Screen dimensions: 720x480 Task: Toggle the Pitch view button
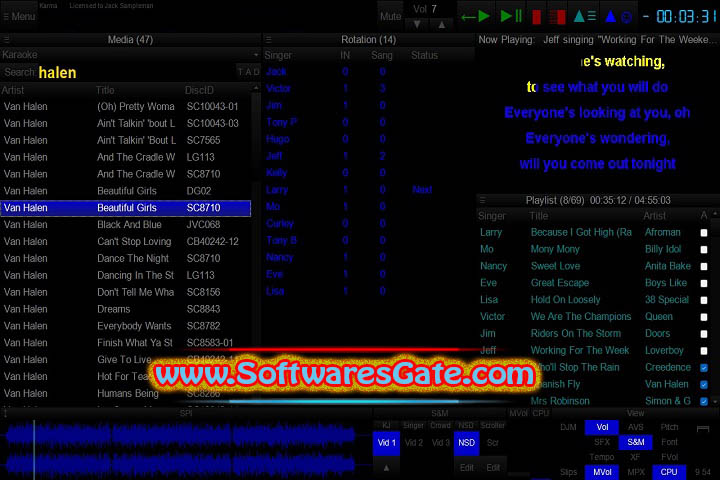(669, 427)
